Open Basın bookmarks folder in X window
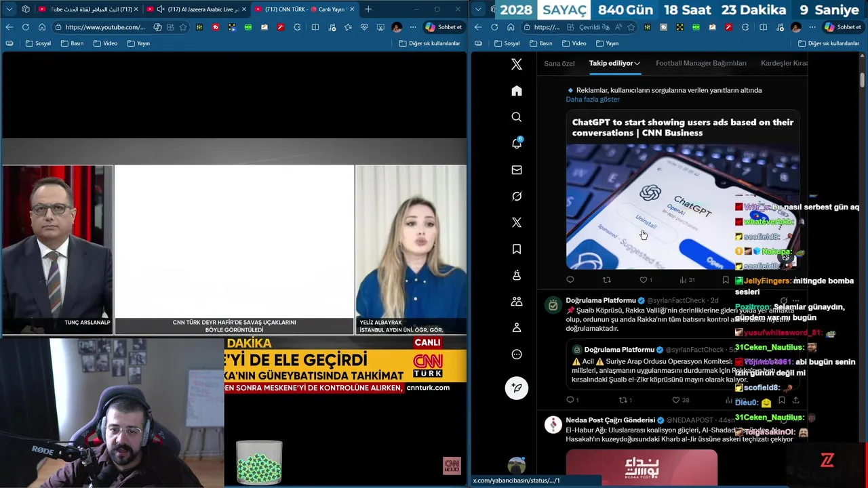 [x=541, y=43]
